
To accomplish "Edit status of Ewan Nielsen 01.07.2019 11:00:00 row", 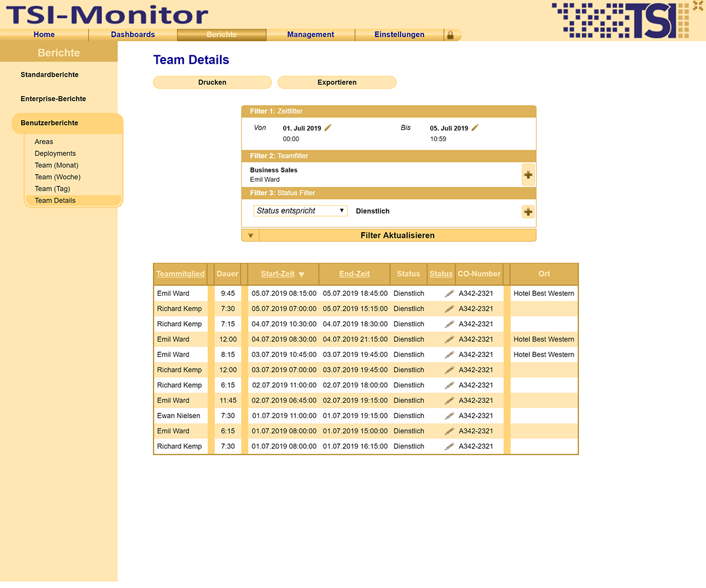I will coord(449,416).
